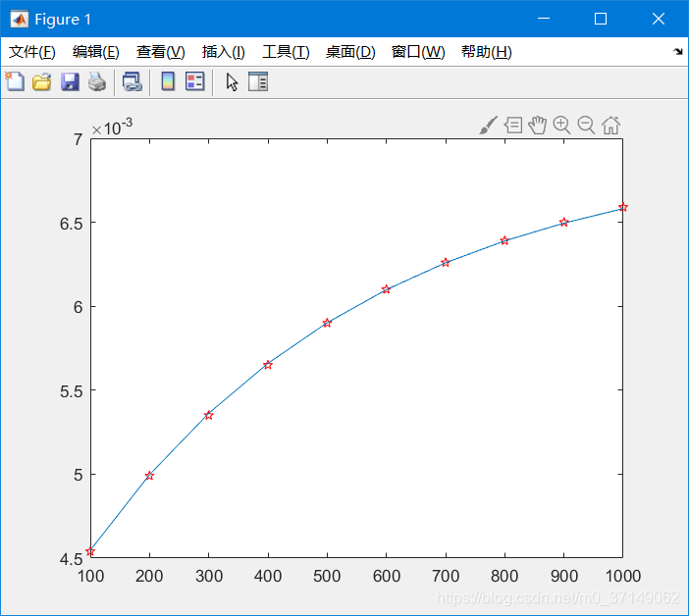This screenshot has height=616, width=689.
Task: Open the 工具(T) menu
Action: click(286, 52)
